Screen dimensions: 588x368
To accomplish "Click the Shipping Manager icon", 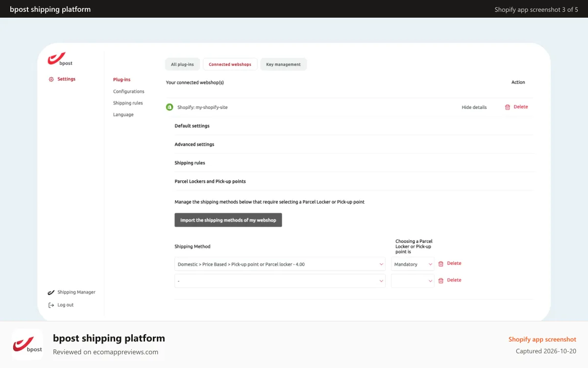I will [x=51, y=292].
